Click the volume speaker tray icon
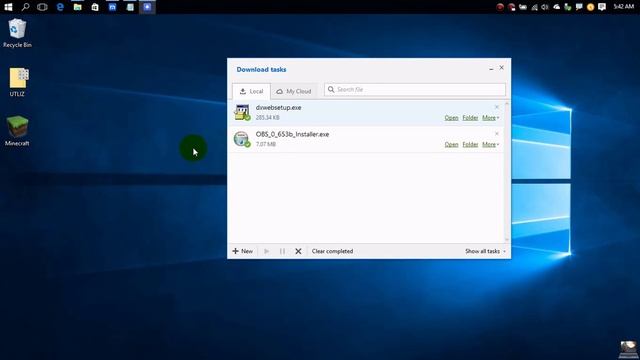The width and height of the screenshot is (640, 360). tap(545, 7)
